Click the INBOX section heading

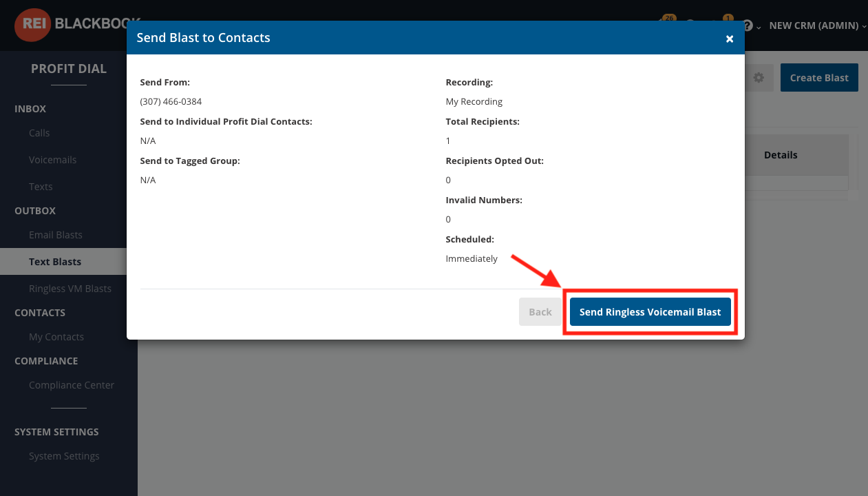tap(30, 109)
